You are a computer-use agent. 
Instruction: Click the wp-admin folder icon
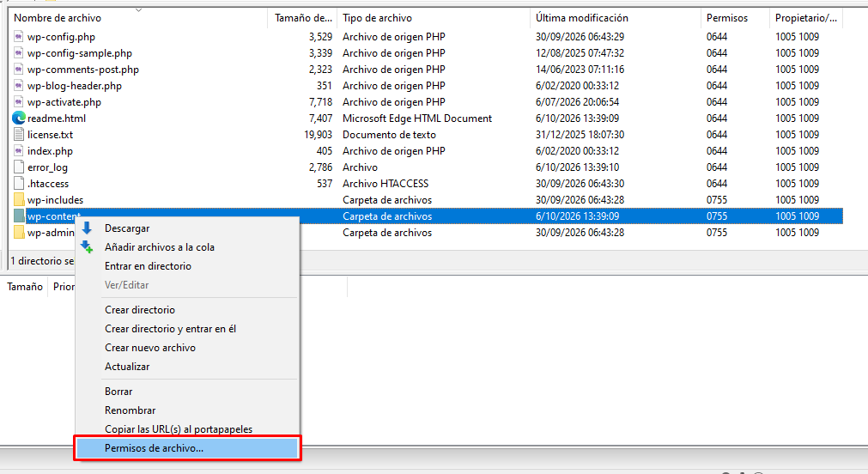click(x=18, y=233)
